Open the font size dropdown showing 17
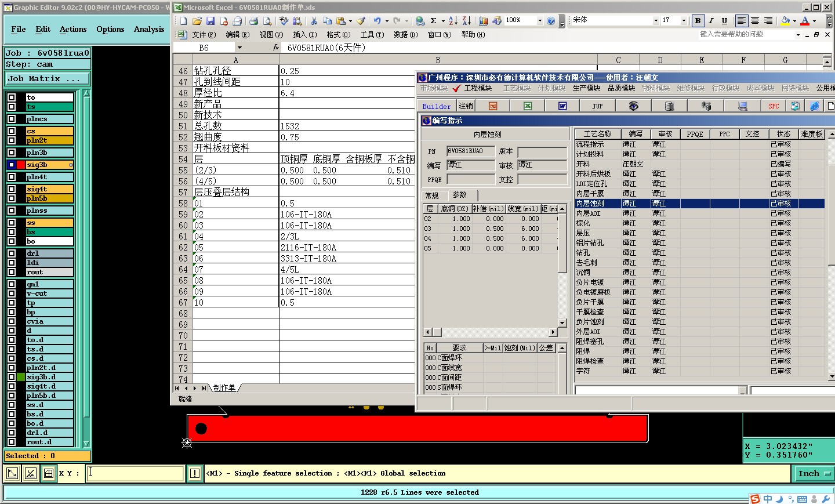 (684, 20)
